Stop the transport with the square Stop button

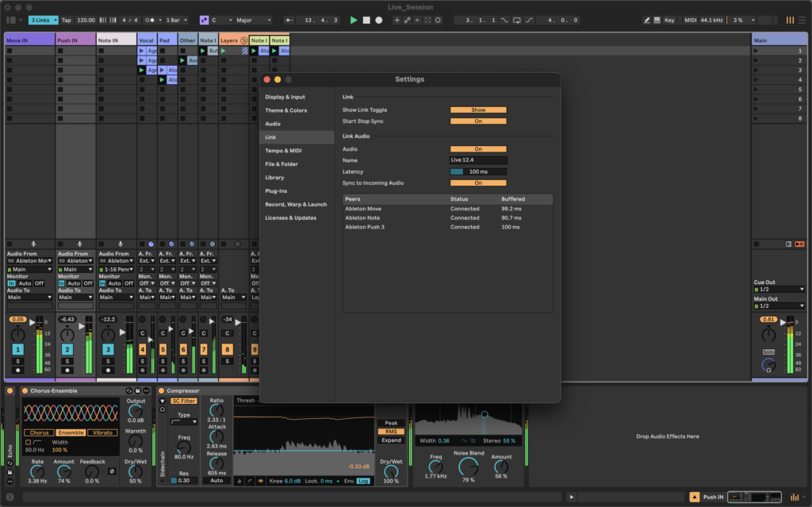point(366,20)
